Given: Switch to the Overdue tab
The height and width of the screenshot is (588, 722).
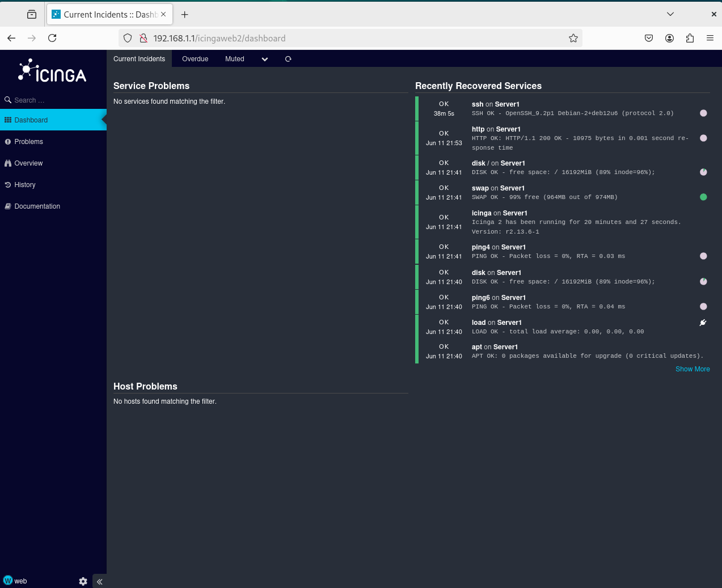Looking at the screenshot, I should [195, 59].
